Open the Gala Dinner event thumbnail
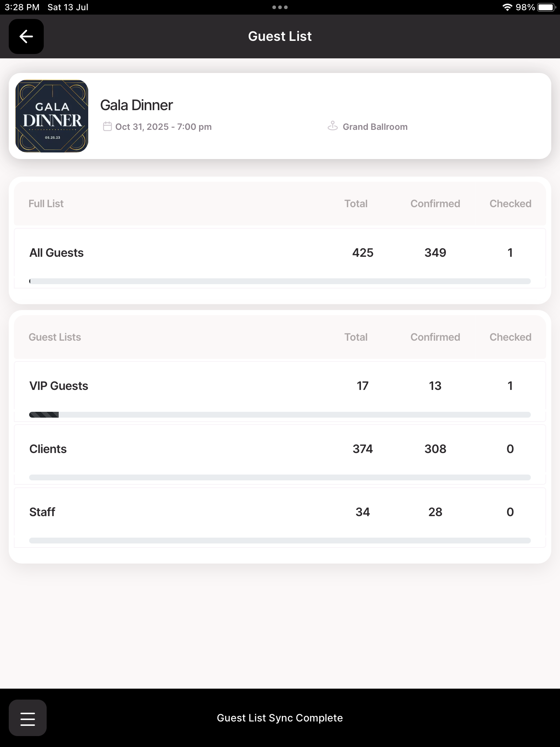 (52, 116)
